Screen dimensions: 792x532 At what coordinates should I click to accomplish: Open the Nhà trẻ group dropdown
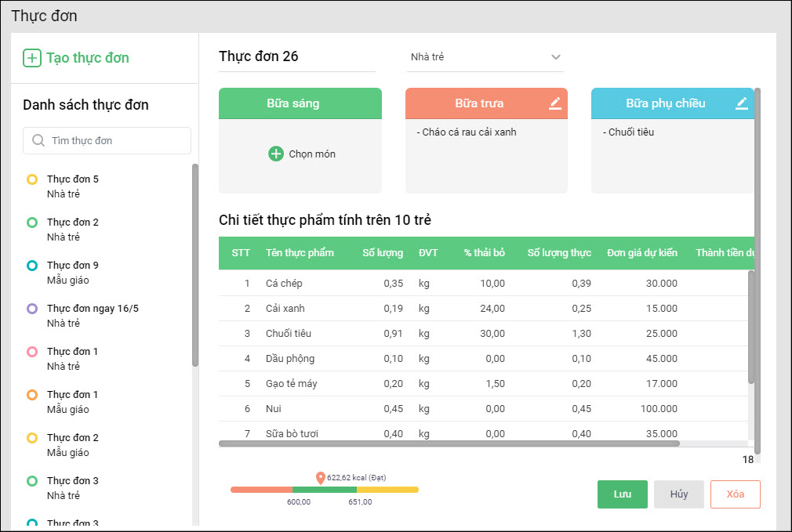(485, 57)
